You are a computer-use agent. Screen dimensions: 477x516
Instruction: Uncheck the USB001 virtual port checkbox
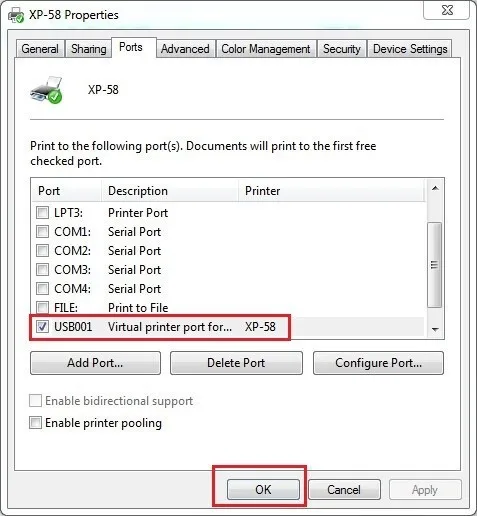[42, 326]
